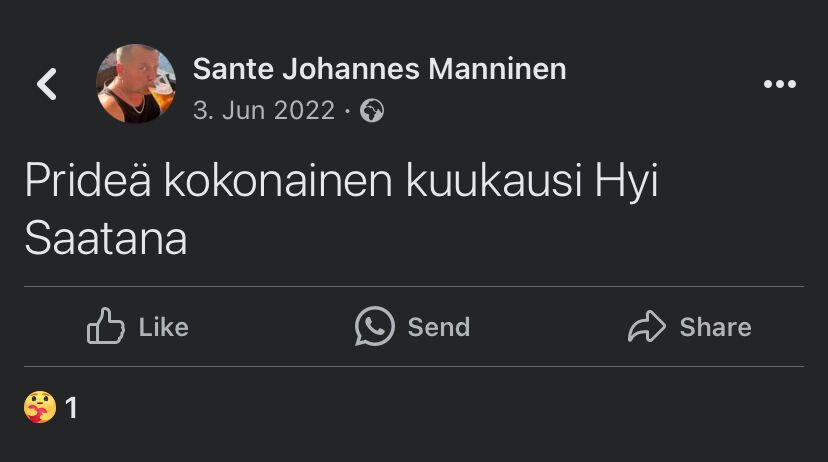Click the Share arrow icon
This screenshot has height=462, width=828.
click(x=646, y=327)
